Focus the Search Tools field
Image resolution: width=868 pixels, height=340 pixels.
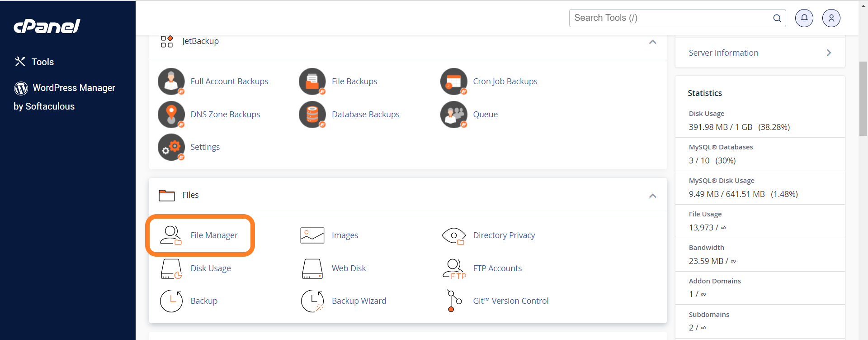click(x=677, y=18)
